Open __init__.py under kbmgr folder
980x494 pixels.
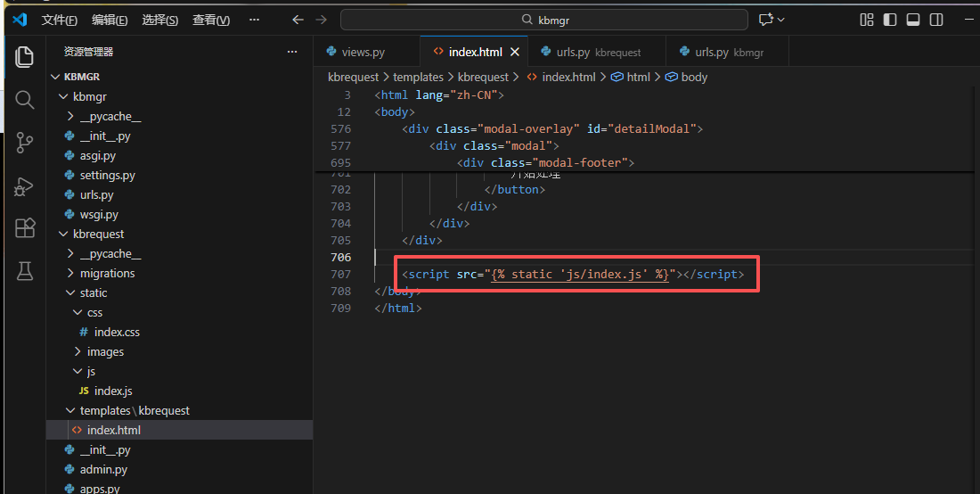click(105, 136)
